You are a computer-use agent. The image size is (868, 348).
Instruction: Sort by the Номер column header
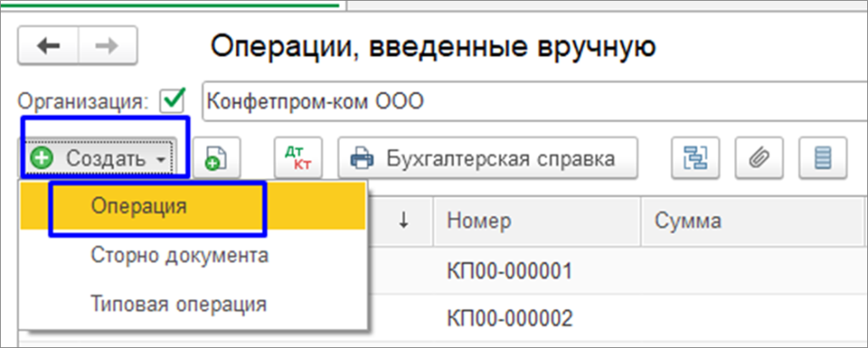tap(538, 221)
